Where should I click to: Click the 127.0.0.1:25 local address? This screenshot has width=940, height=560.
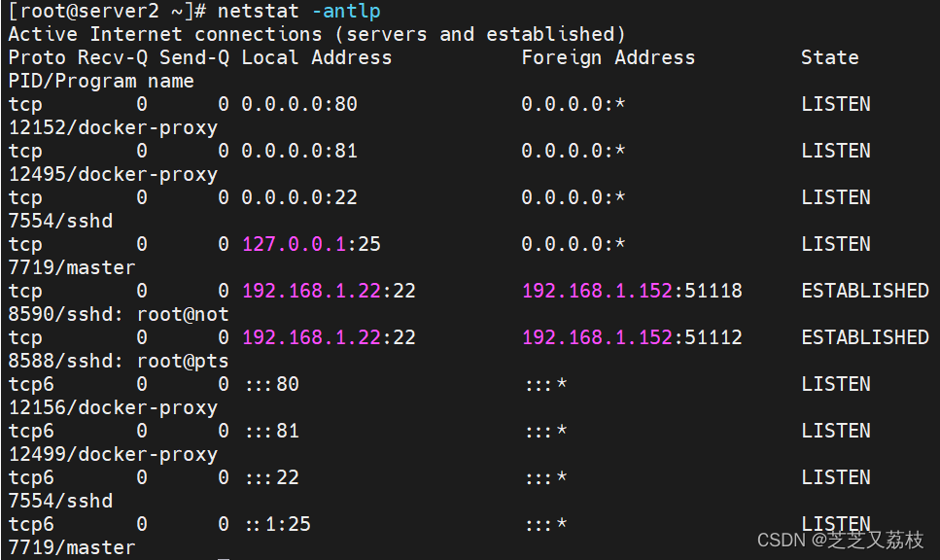click(311, 244)
